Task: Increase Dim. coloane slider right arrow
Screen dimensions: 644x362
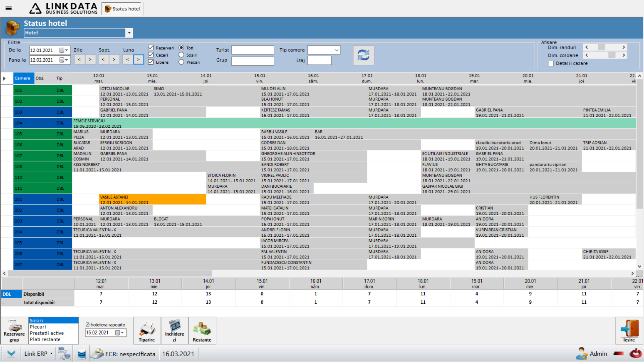Action: 624,55
